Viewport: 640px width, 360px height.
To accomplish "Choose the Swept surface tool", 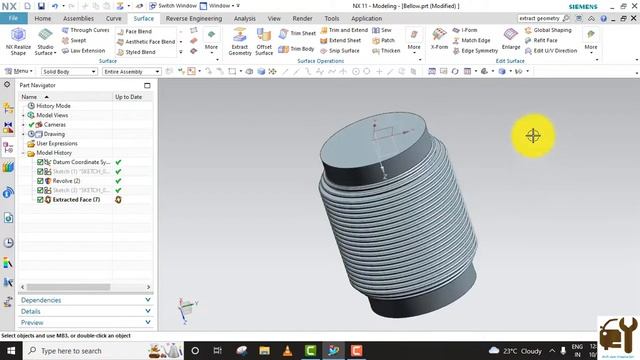I will pyautogui.click(x=74, y=40).
